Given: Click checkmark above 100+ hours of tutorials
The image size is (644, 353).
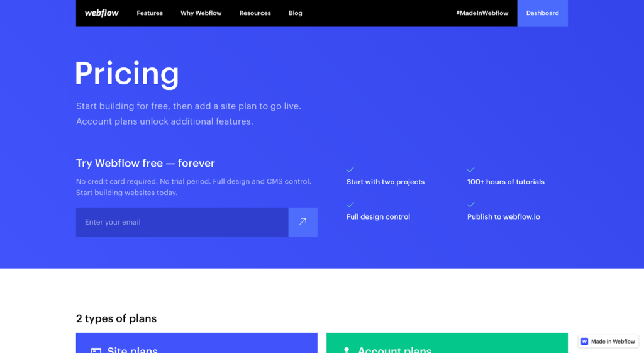Looking at the screenshot, I should [470, 170].
